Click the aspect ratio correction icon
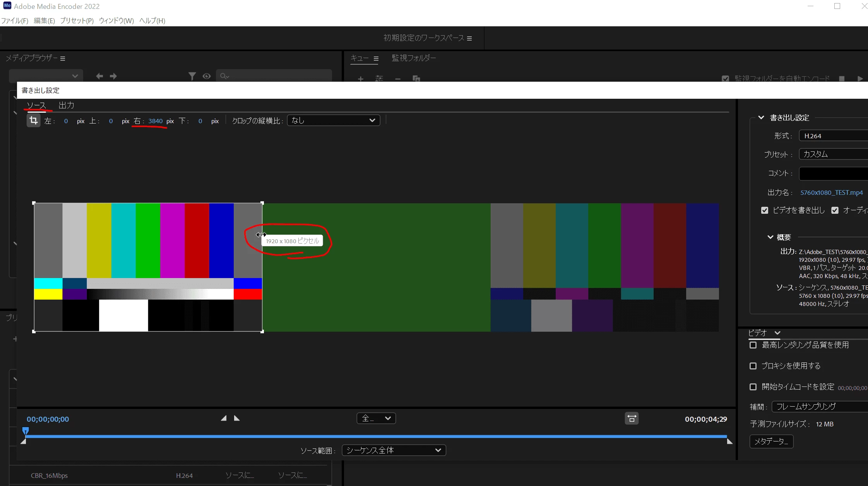This screenshot has height=486, width=868. pyautogui.click(x=632, y=419)
